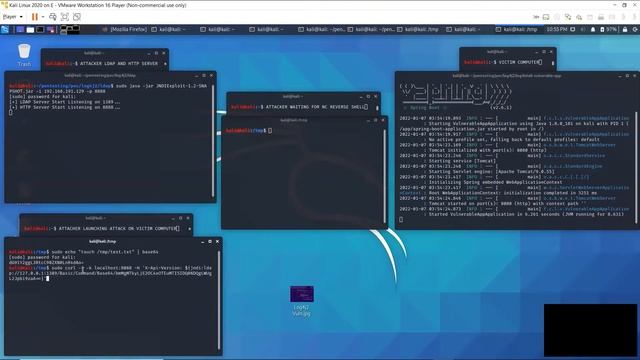
Task: Click the scrollbar of the Spring Boot victim terminal
Action: click(x=636, y=167)
